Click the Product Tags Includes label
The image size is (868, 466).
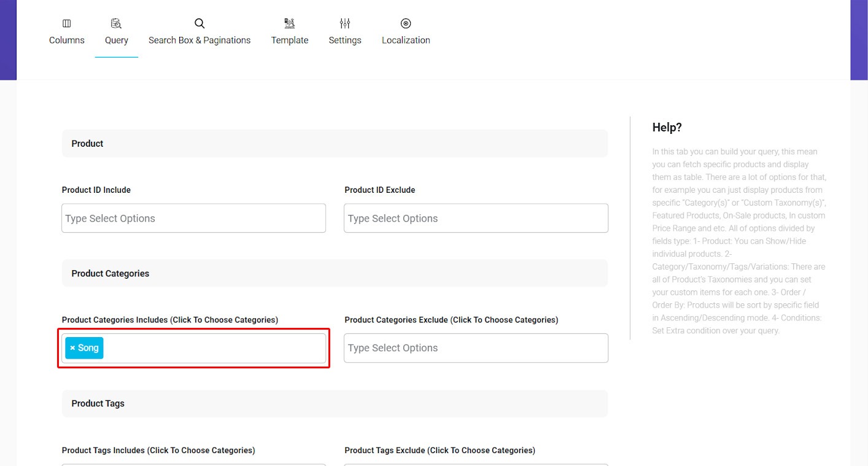click(158, 450)
